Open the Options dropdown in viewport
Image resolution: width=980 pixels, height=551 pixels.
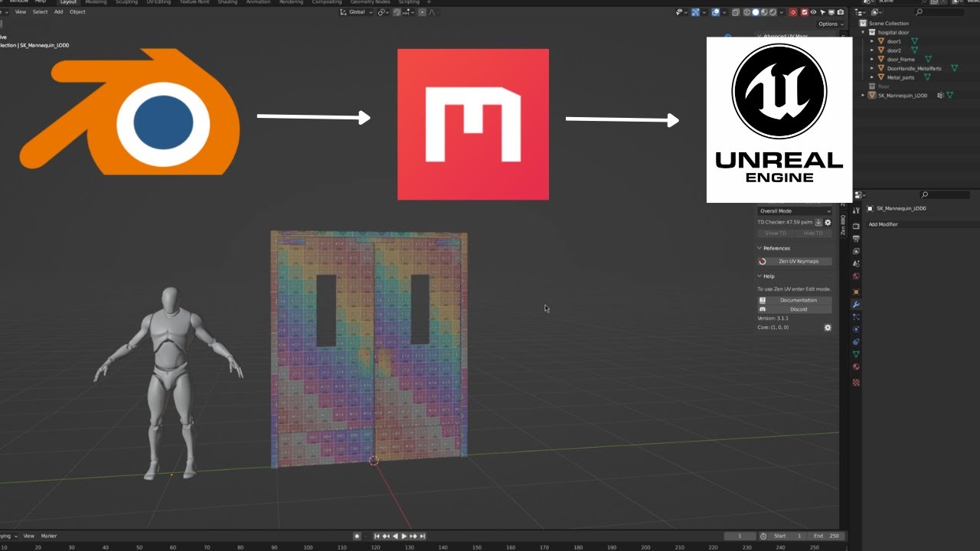pos(829,24)
